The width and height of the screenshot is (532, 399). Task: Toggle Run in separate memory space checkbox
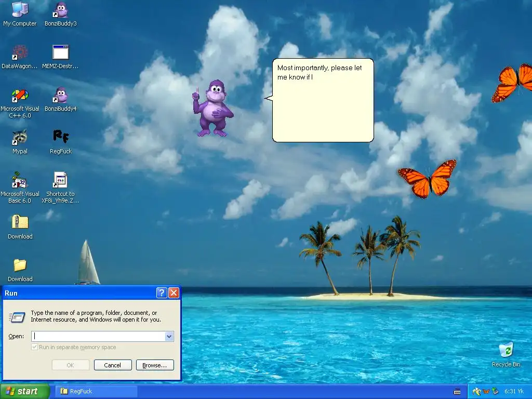pos(34,347)
